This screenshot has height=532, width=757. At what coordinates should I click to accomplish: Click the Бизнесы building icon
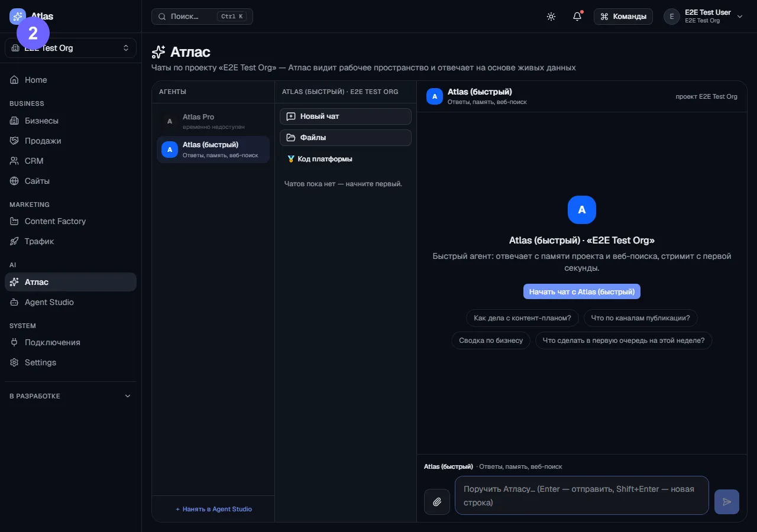point(14,121)
